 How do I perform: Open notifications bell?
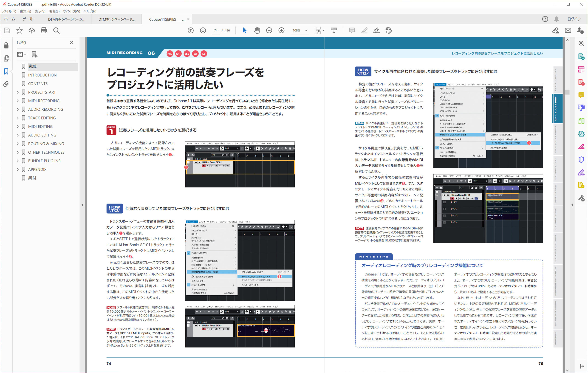557,19
